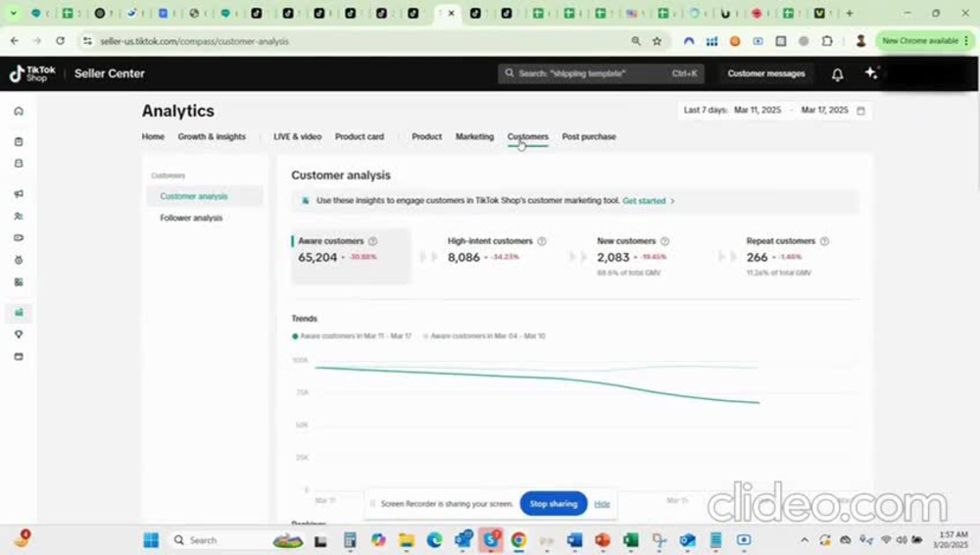Viewport: 980px width, 555px height.
Task: Switch to LIVE & video tab
Action: 298,137
